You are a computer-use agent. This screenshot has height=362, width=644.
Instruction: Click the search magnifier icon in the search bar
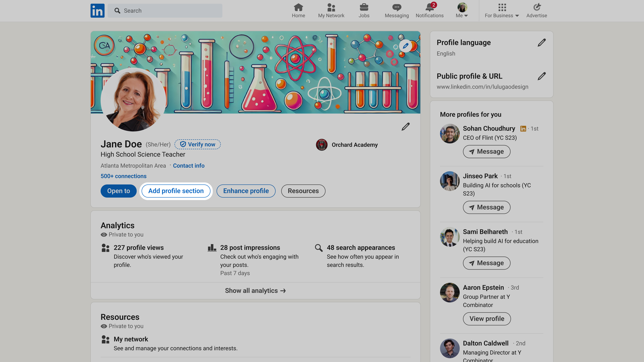[x=117, y=10]
